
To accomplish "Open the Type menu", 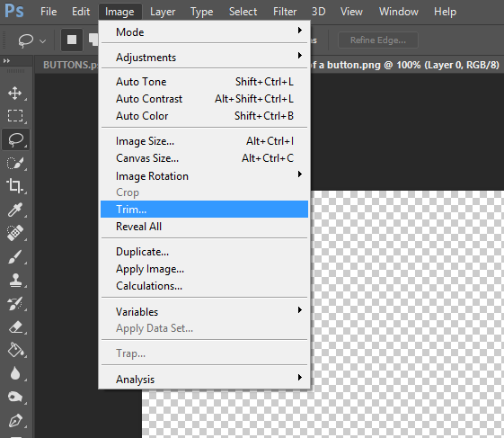I will [x=201, y=12].
